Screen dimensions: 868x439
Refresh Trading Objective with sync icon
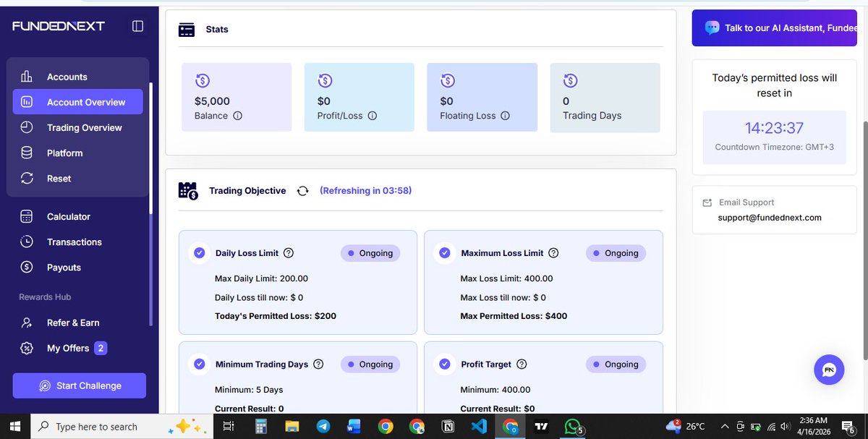pos(303,191)
